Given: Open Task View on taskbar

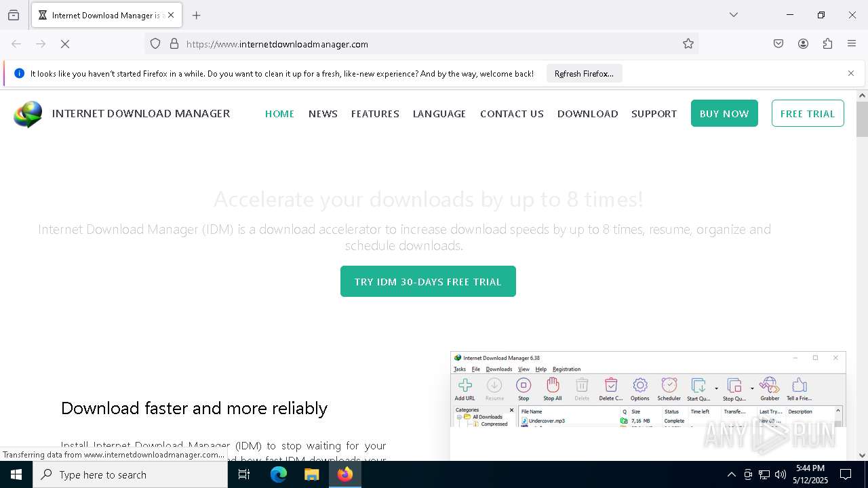Looking at the screenshot, I should pos(244,474).
